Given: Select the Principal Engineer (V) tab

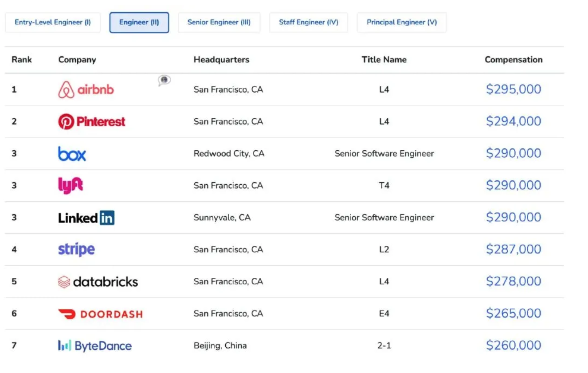Looking at the screenshot, I should 402,23.
